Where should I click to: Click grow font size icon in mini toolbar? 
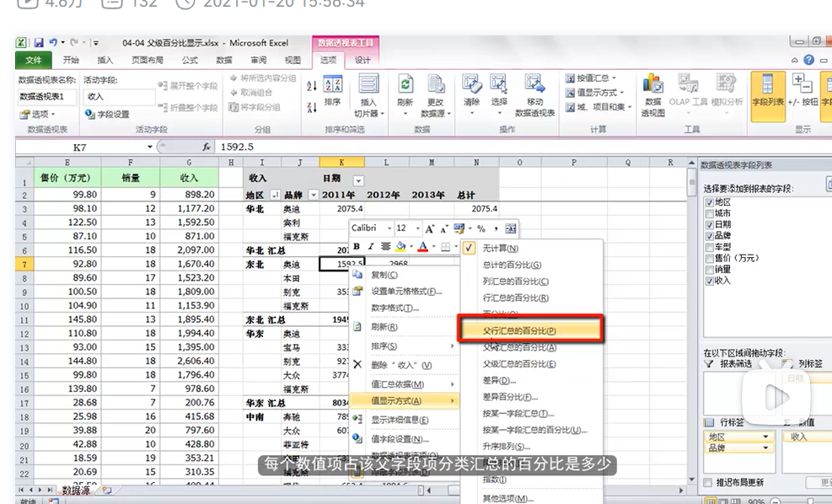pos(430,228)
